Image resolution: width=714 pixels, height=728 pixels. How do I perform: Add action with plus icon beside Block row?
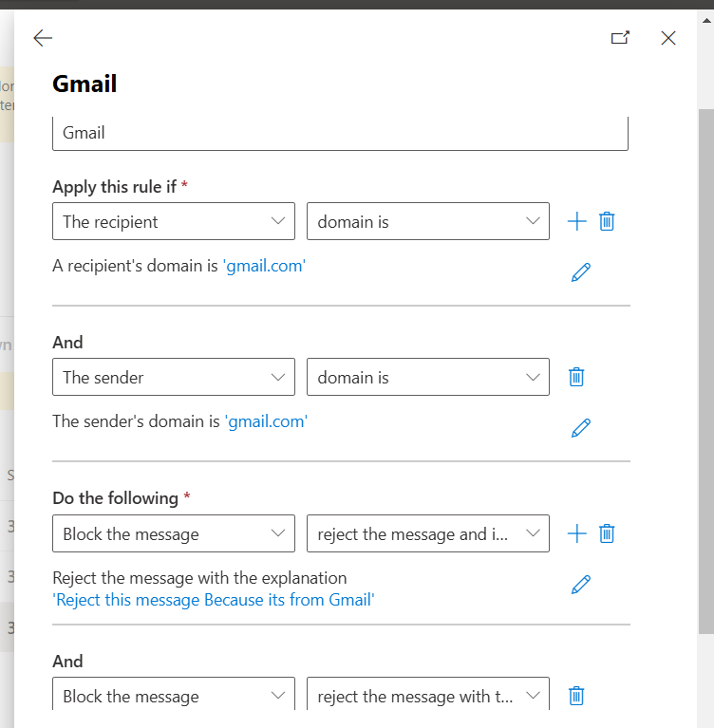576,533
